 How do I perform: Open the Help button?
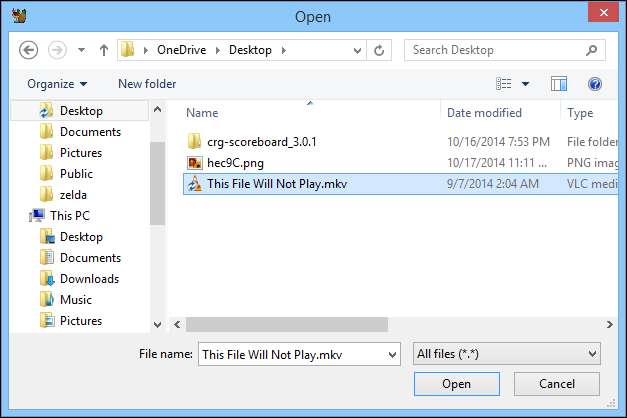pos(595,84)
